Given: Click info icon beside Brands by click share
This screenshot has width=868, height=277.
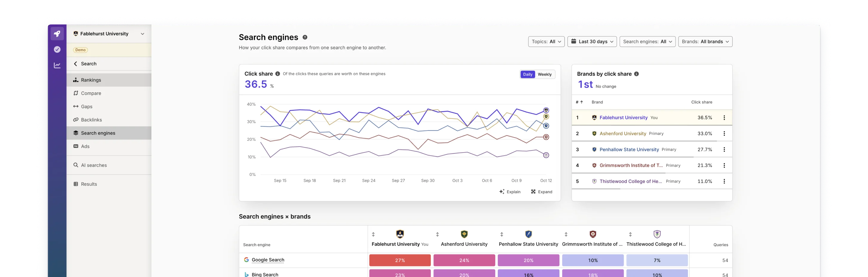Looking at the screenshot, I should [636, 74].
